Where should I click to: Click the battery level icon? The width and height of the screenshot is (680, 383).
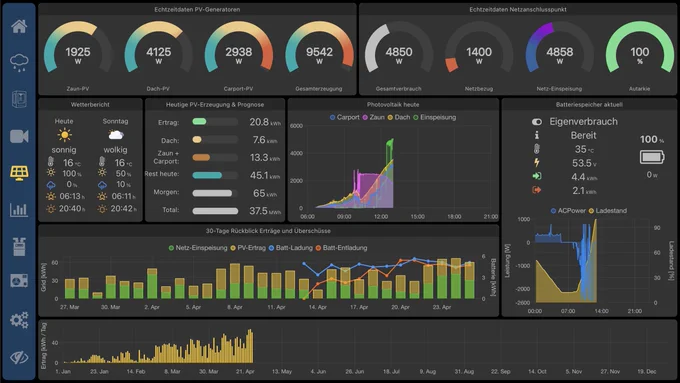click(x=652, y=157)
